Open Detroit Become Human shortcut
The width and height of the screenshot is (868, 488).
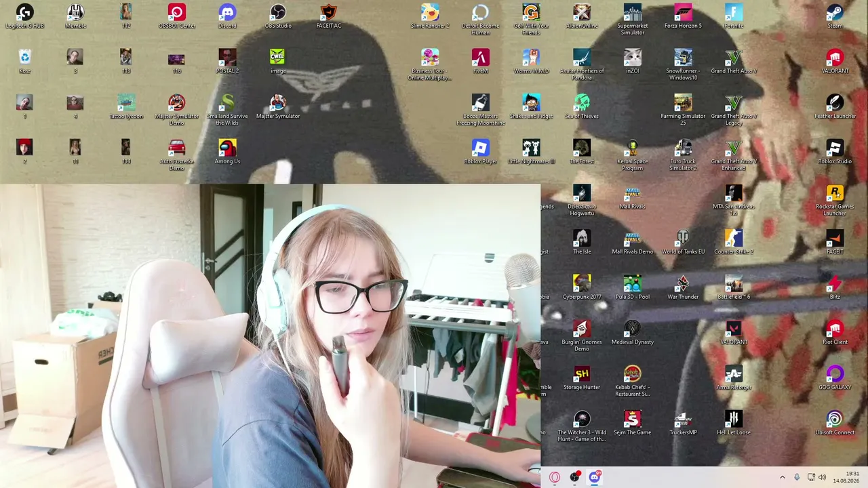pyautogui.click(x=480, y=20)
